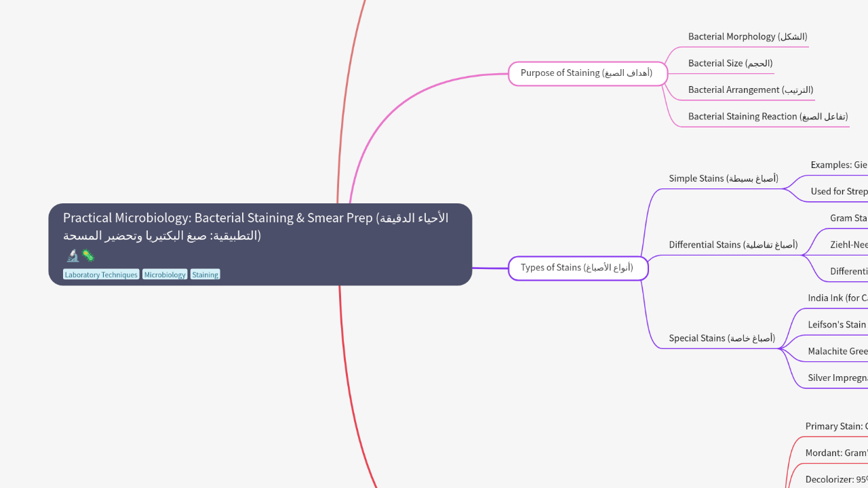Select the Microbiology tag
The image size is (868, 488).
165,274
